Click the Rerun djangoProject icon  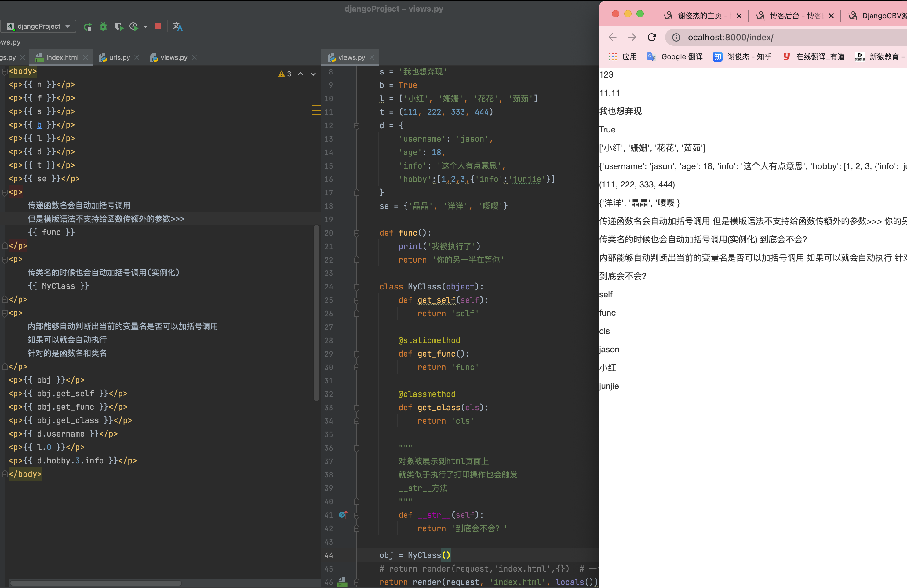(88, 26)
